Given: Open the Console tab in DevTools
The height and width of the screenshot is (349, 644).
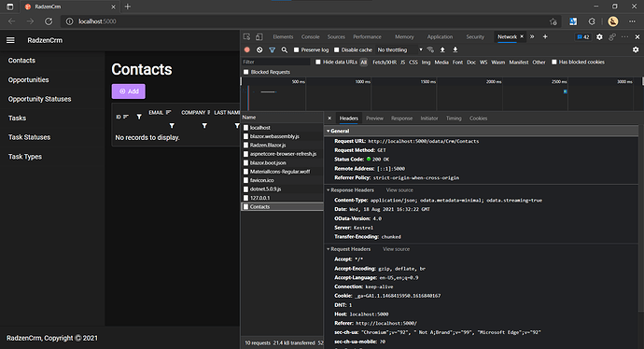Looking at the screenshot, I should pyautogui.click(x=310, y=37).
